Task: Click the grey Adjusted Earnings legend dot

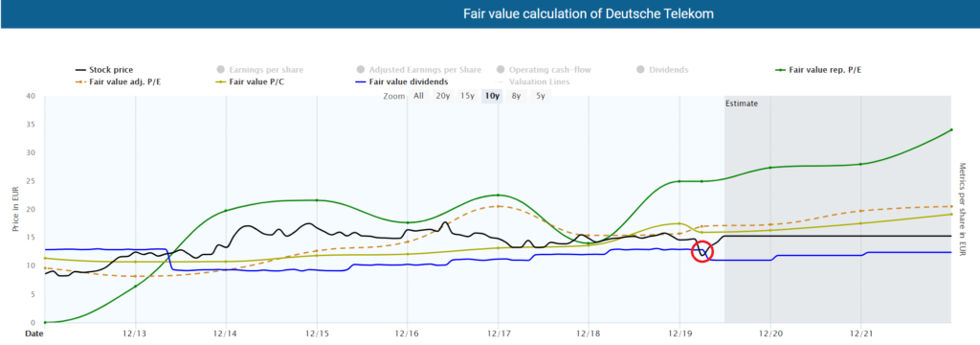Action: (360, 70)
